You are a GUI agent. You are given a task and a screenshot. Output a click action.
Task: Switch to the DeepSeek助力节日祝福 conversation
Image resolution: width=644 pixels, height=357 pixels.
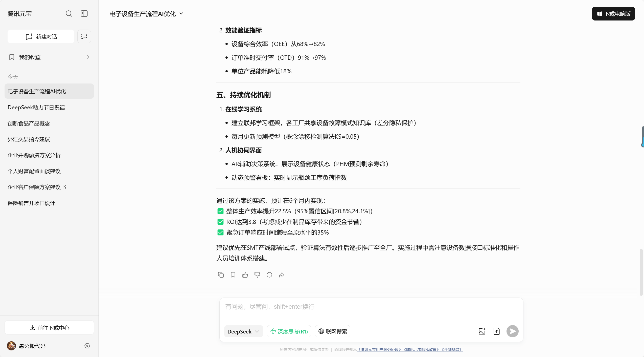36,107
